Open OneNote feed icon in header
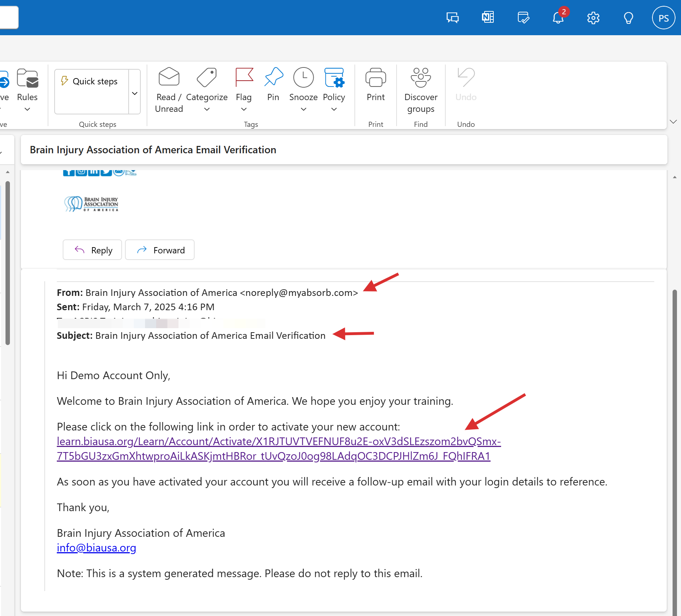 [x=487, y=18]
